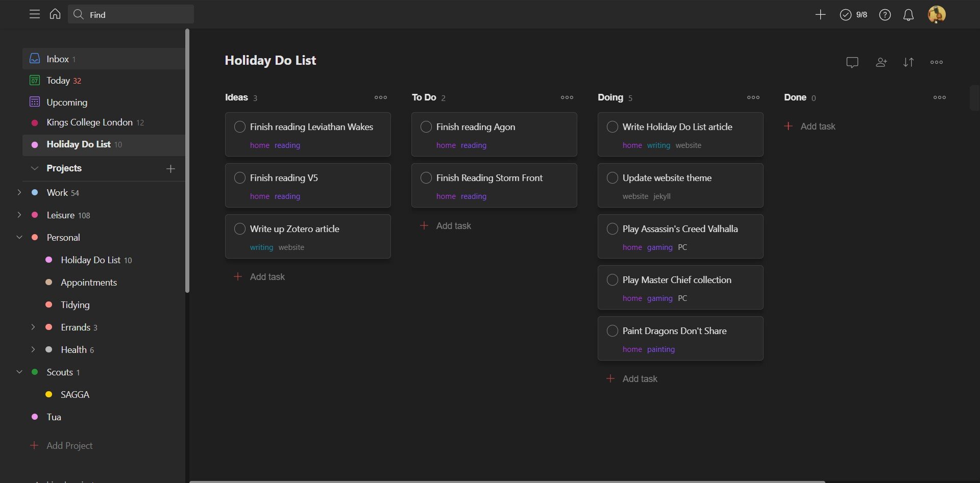Select Inbox in sidebar
The width and height of the screenshot is (980, 483).
click(x=104, y=59)
